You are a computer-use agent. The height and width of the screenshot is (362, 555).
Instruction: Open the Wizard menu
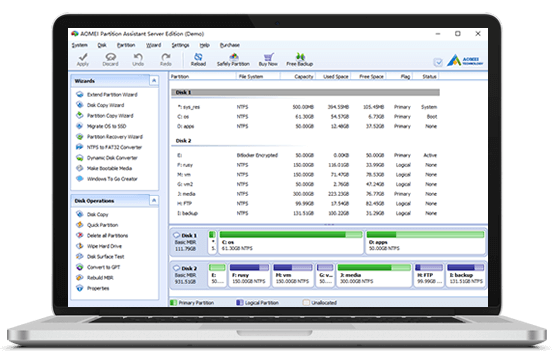(x=154, y=45)
